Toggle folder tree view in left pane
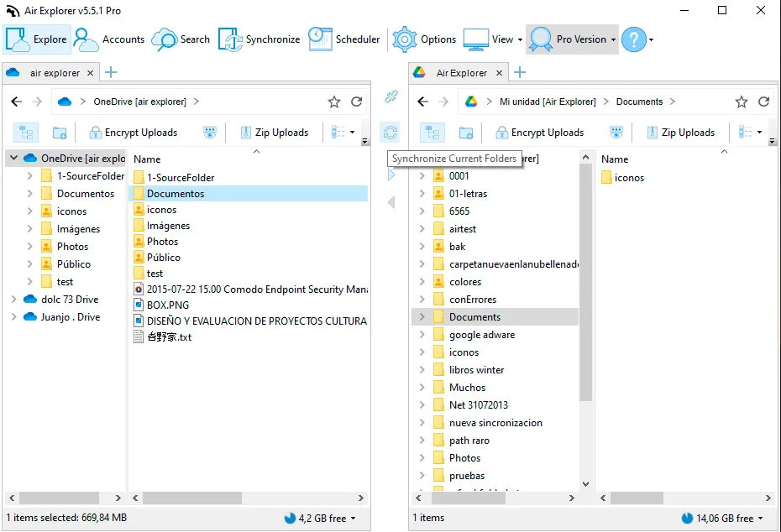This screenshot has width=781, height=532. coord(25,133)
